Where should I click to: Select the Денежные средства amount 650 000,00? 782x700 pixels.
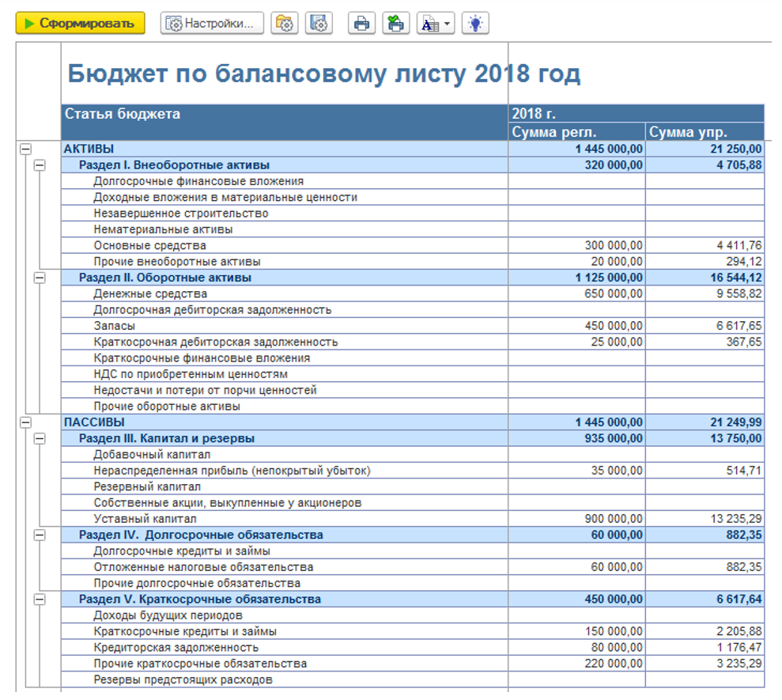pyautogui.click(x=613, y=294)
